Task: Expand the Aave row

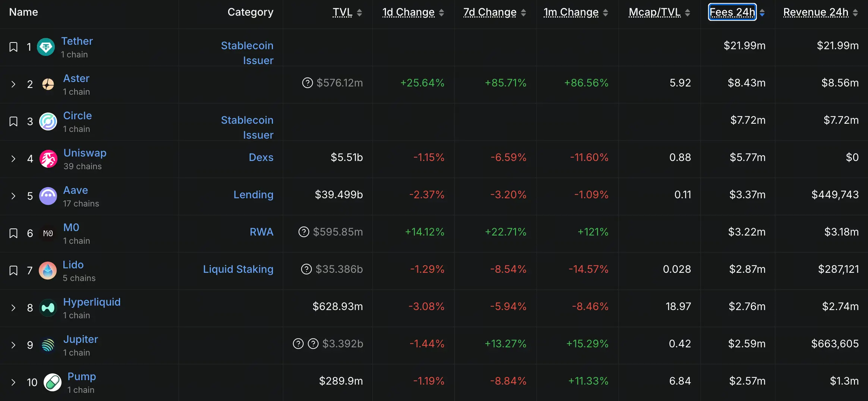Action: [13, 196]
